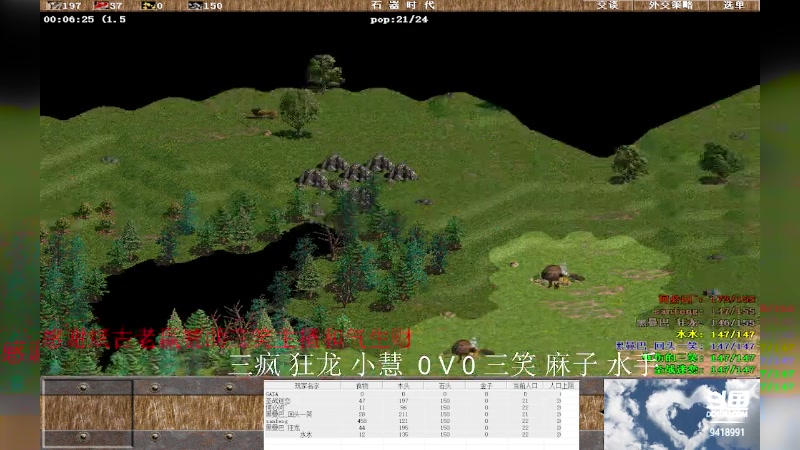Select the bare dead tree by the lake
This screenshot has width=800, height=450.
coord(332,240)
